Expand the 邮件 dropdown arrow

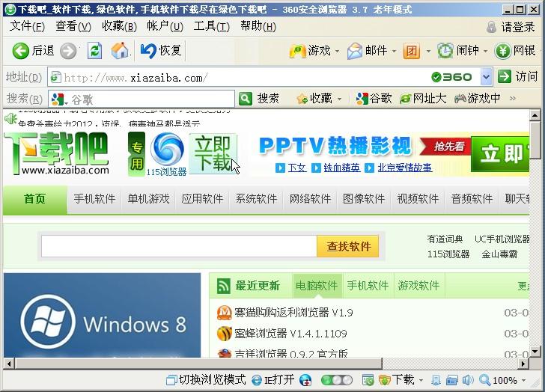pos(394,52)
